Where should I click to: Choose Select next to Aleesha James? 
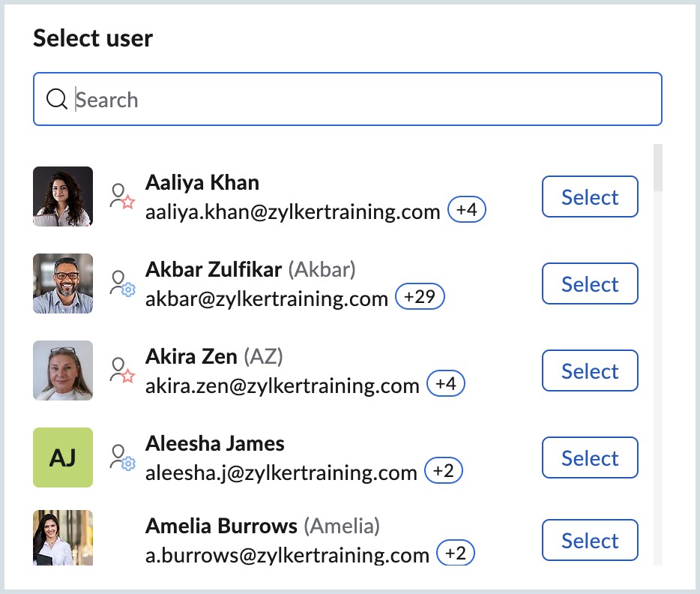(x=590, y=457)
